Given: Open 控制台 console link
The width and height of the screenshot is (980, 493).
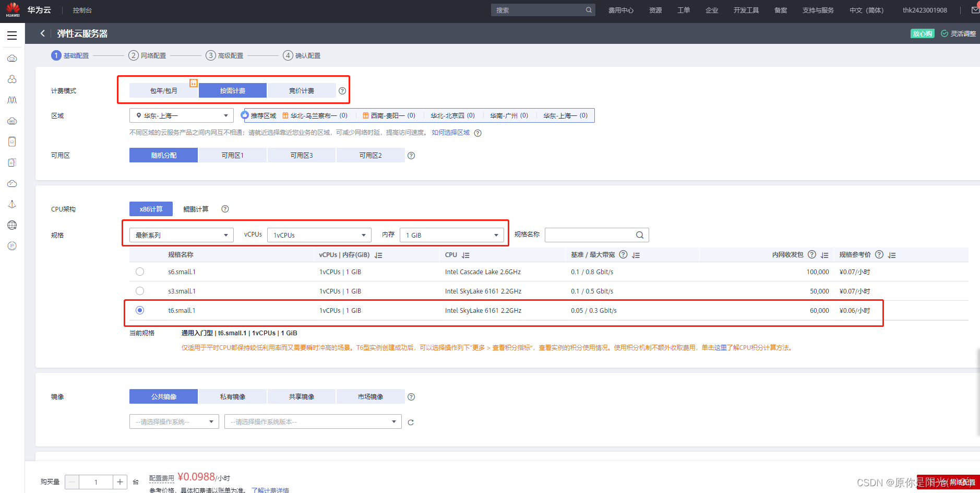Looking at the screenshot, I should [82, 10].
